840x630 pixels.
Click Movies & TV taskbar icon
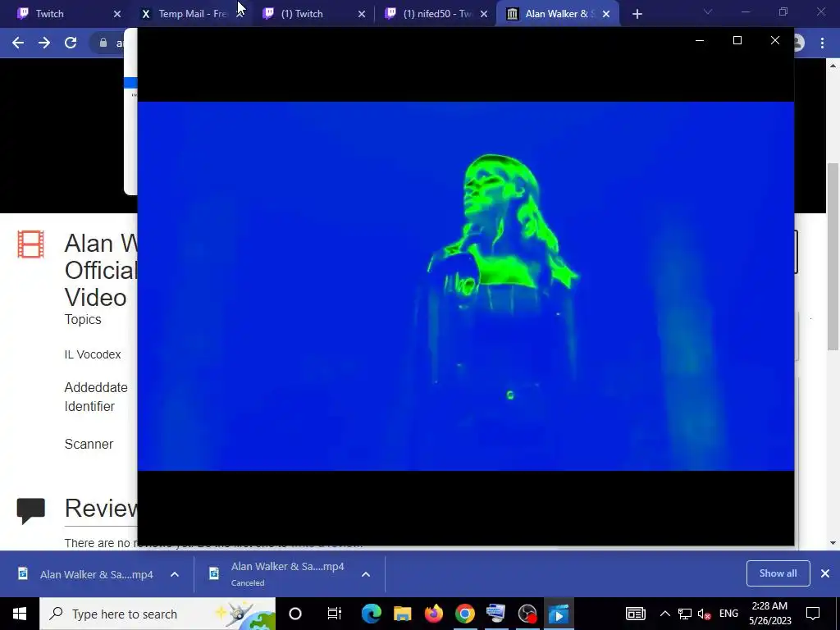[559, 614]
